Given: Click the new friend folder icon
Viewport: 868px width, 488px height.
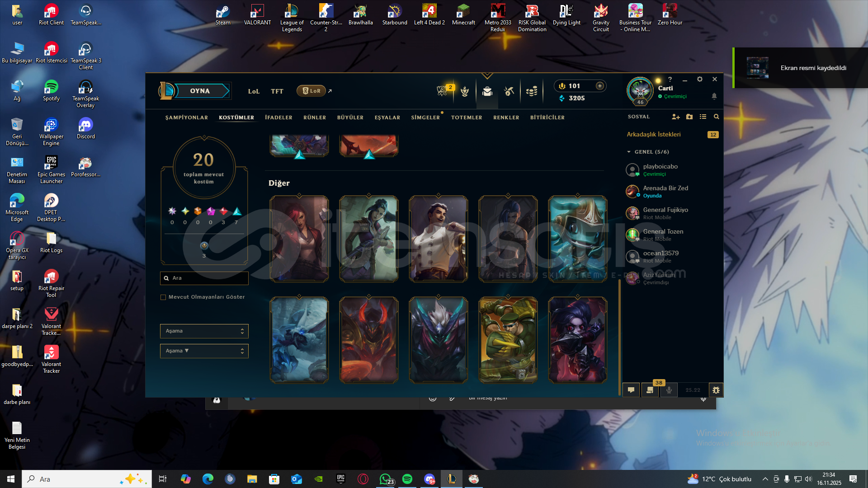Looking at the screenshot, I should pos(689,117).
